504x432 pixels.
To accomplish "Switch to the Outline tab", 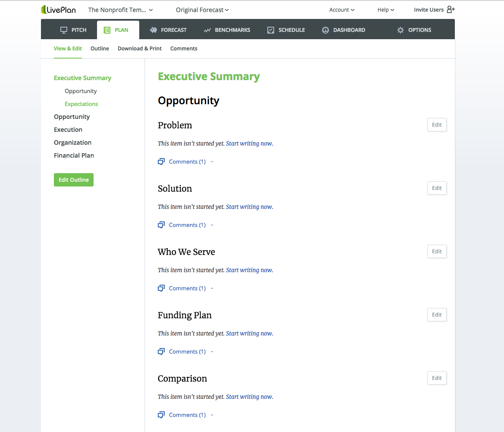I will coord(100,48).
